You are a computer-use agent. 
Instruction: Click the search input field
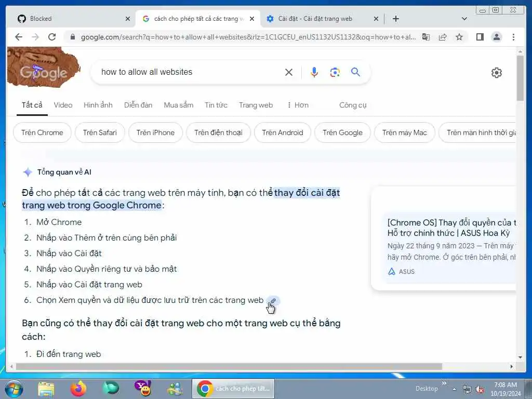pyautogui.click(x=190, y=72)
